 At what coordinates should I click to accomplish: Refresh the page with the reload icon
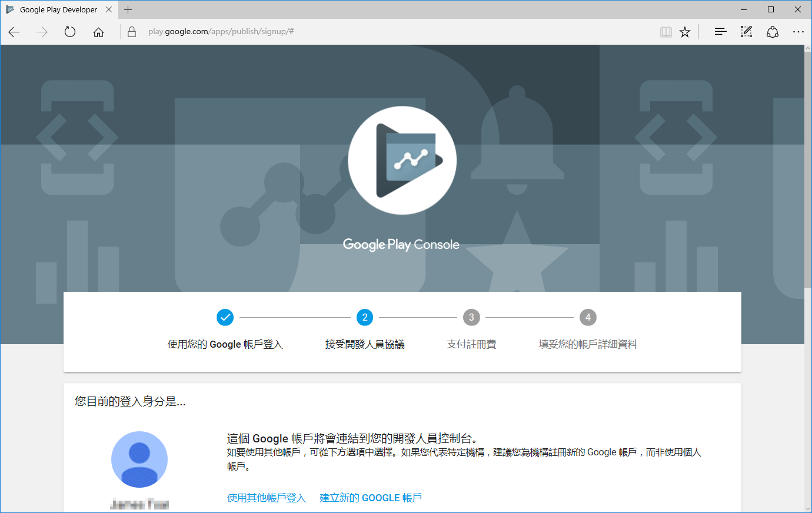coord(70,32)
